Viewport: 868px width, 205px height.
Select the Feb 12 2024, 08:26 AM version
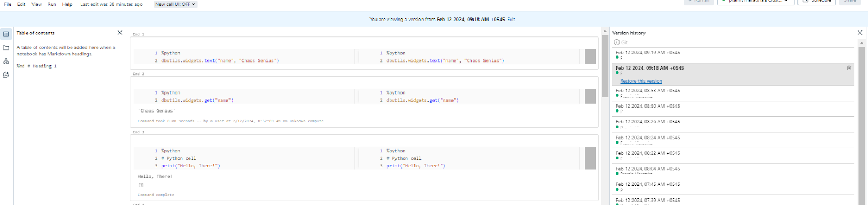pos(734,124)
